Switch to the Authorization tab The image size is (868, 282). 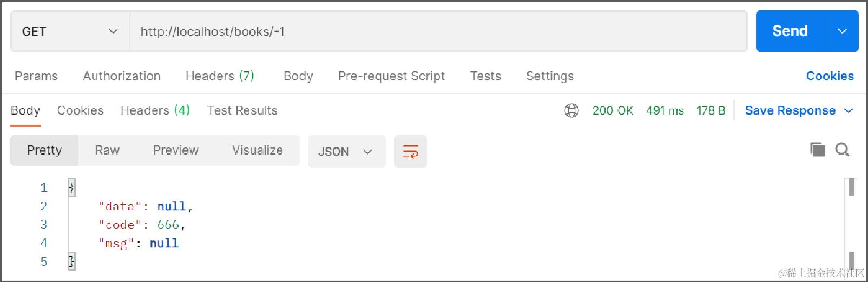coord(122,76)
